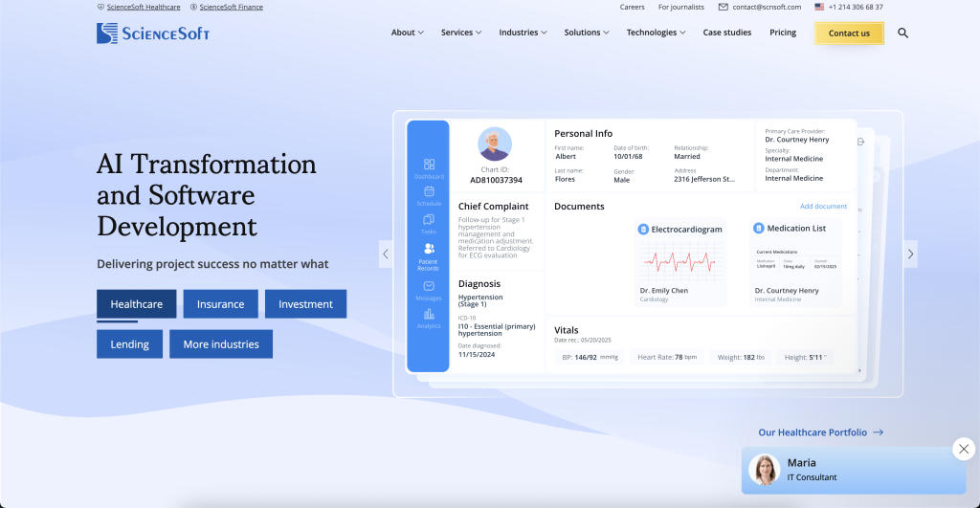Click the Patient Records icon in the mockup sidebar

[x=429, y=249]
